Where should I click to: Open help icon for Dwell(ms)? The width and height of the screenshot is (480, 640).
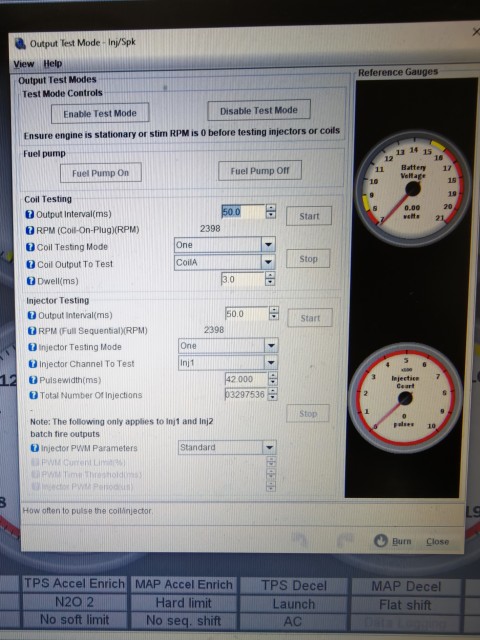31,281
